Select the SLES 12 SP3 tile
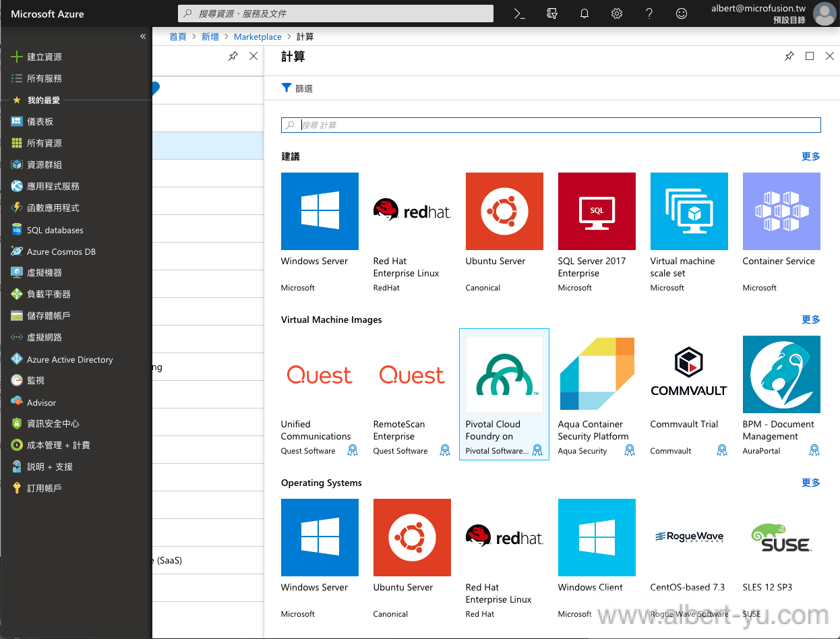 (x=781, y=559)
